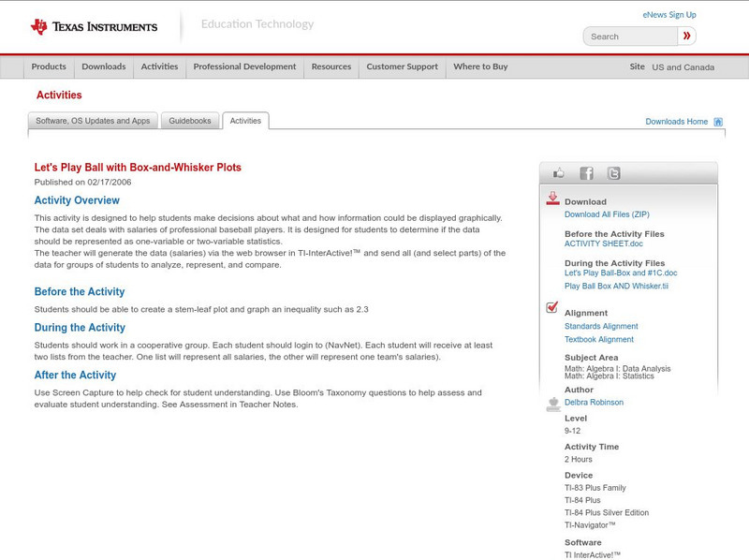Click the Let's Play Ball with Box-and-Whisker Plots title
The image size is (749, 560).
(138, 168)
